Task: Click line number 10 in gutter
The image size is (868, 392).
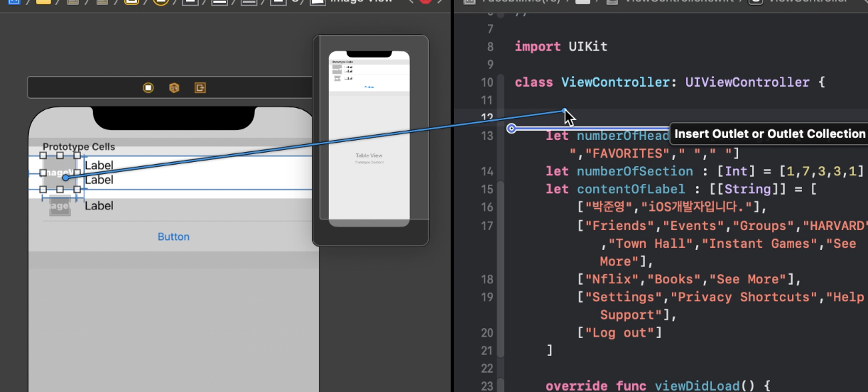Action: (x=487, y=82)
